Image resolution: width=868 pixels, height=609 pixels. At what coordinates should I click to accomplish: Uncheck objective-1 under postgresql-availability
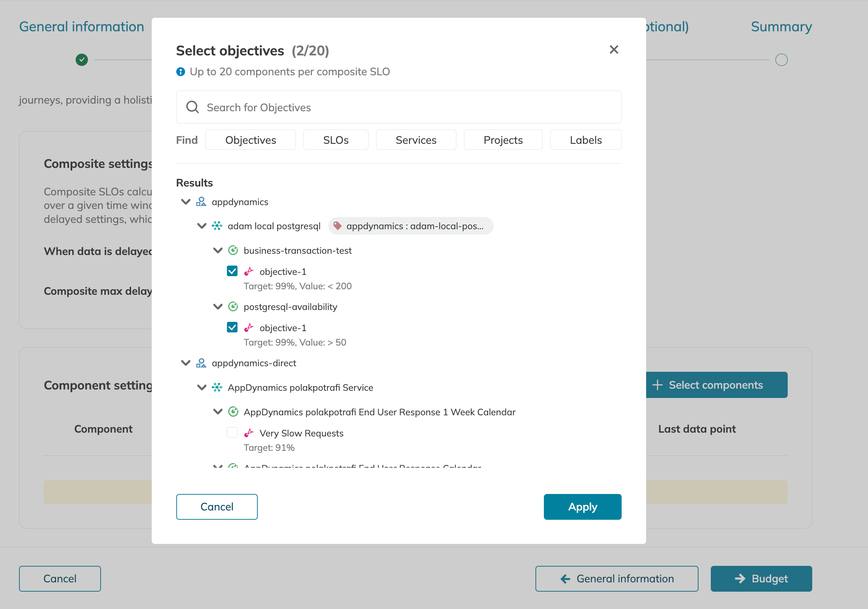pyautogui.click(x=232, y=327)
